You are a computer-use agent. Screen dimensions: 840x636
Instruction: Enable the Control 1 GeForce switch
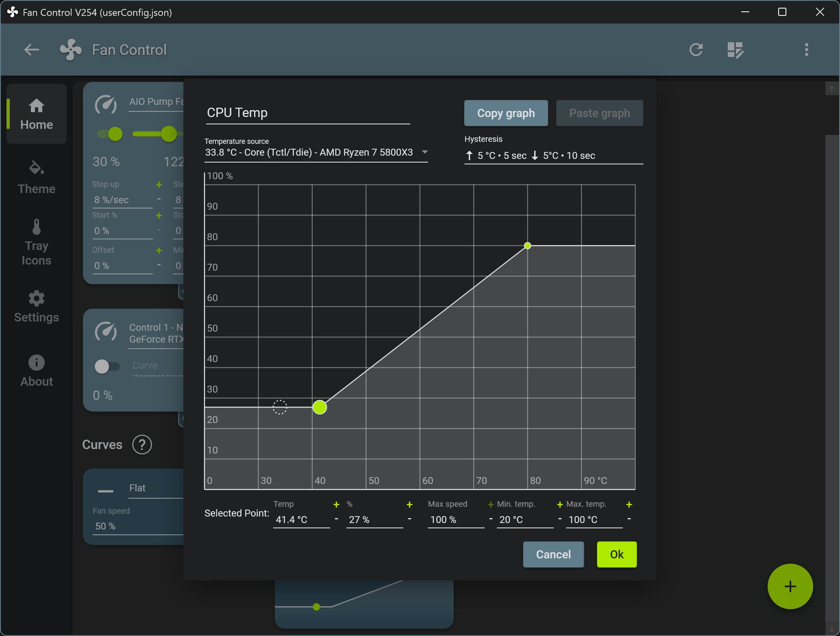point(107,366)
